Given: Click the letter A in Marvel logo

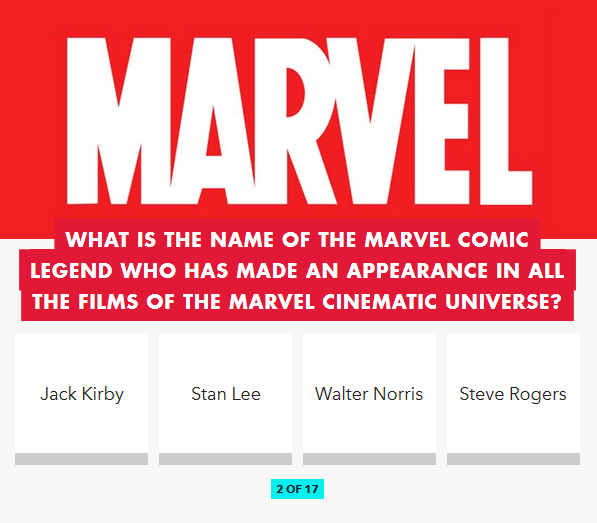Looking at the screenshot, I should pos(213,121).
